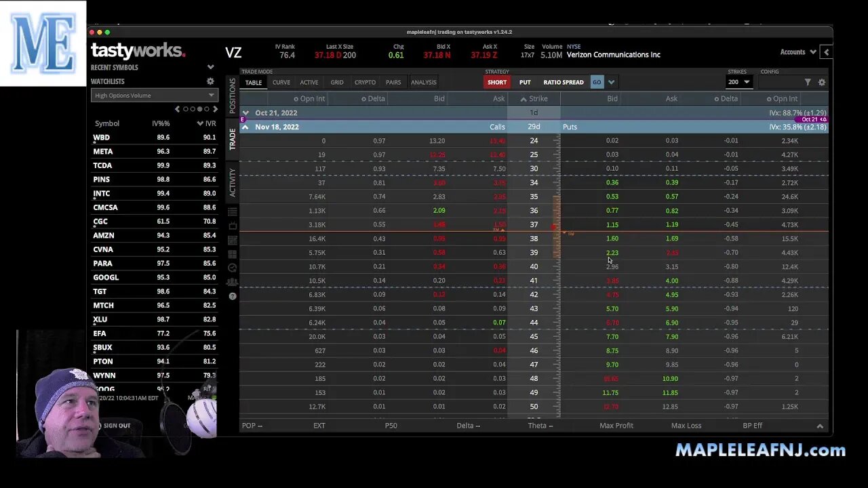Switch to GRID trade mode tab

(x=337, y=82)
